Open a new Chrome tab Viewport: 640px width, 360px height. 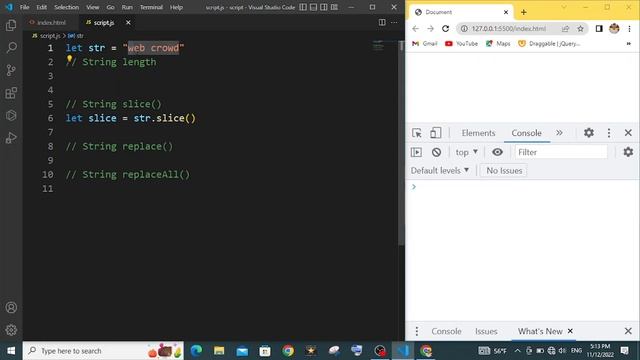click(524, 12)
